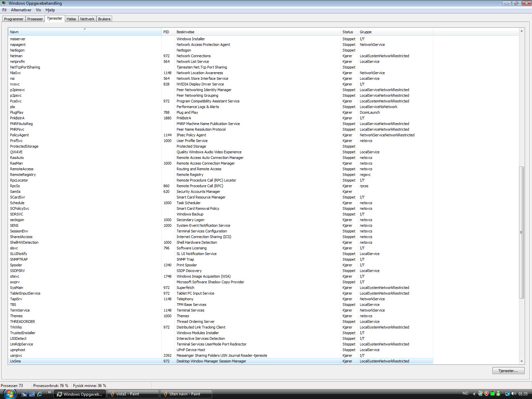Click the Windows Backup description cell
532x399 pixels.
pyautogui.click(x=190, y=214)
